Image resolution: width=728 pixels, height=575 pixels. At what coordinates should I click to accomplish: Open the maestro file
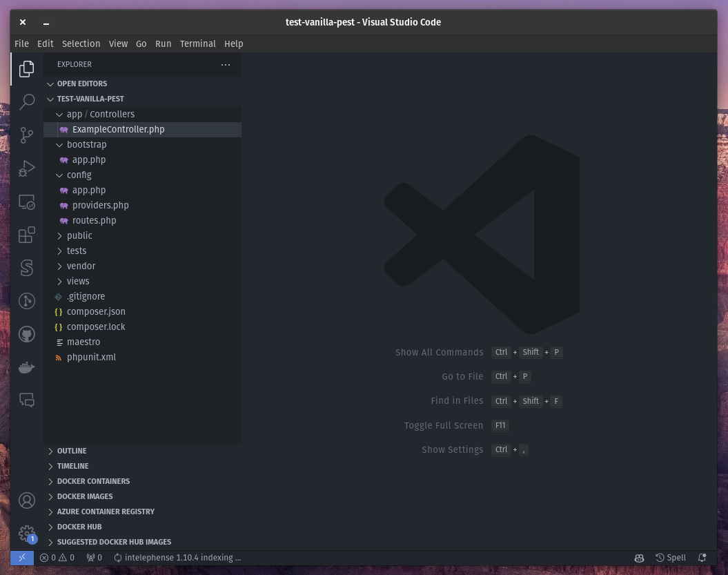click(143, 342)
